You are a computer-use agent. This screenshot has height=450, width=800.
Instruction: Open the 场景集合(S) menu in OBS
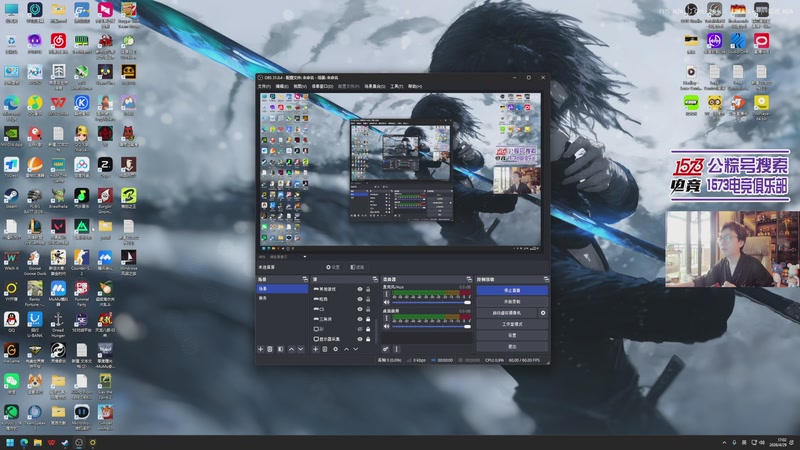[375, 86]
